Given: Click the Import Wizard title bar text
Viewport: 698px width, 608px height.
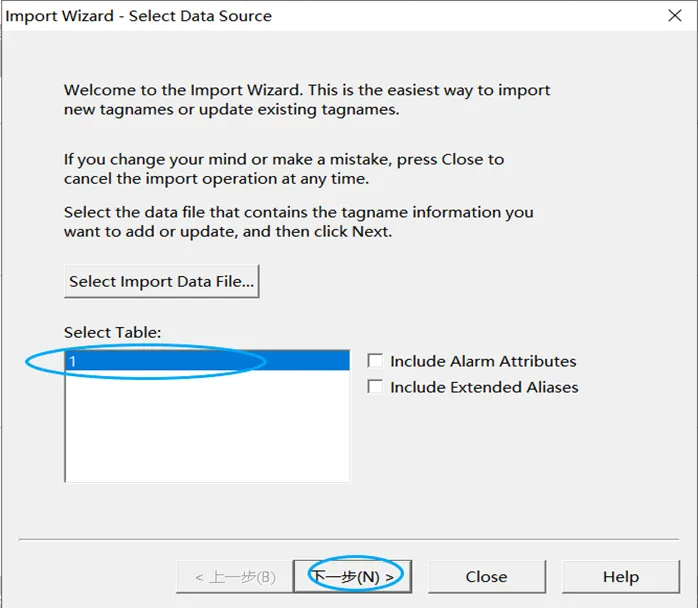Looking at the screenshot, I should click(139, 16).
